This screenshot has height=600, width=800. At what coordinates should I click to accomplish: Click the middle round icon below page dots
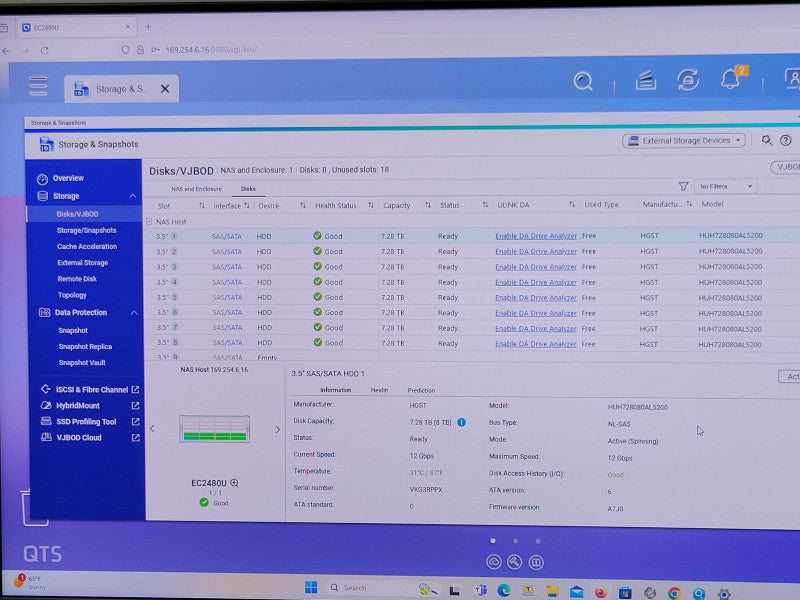[514, 562]
